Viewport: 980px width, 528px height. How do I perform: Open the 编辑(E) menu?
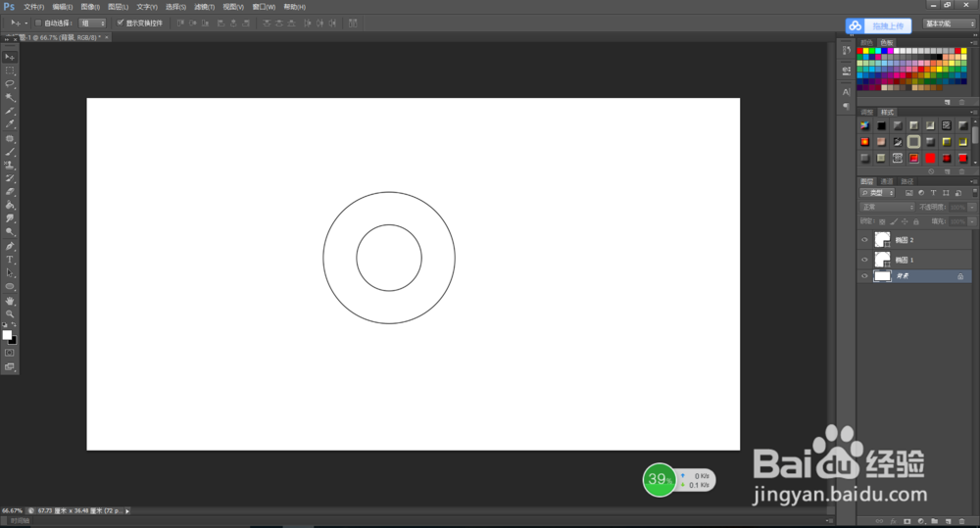click(x=63, y=7)
